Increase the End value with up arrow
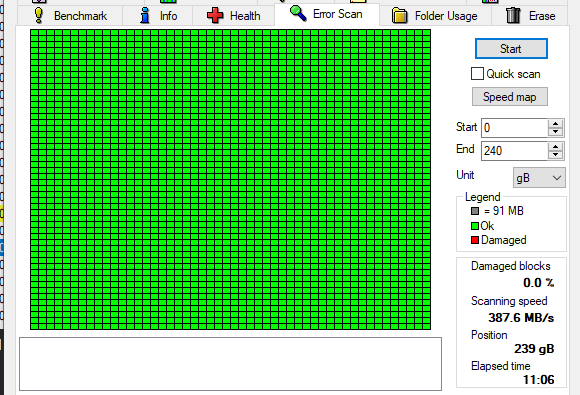Image resolution: width=580 pixels, height=395 pixels. [x=556, y=147]
